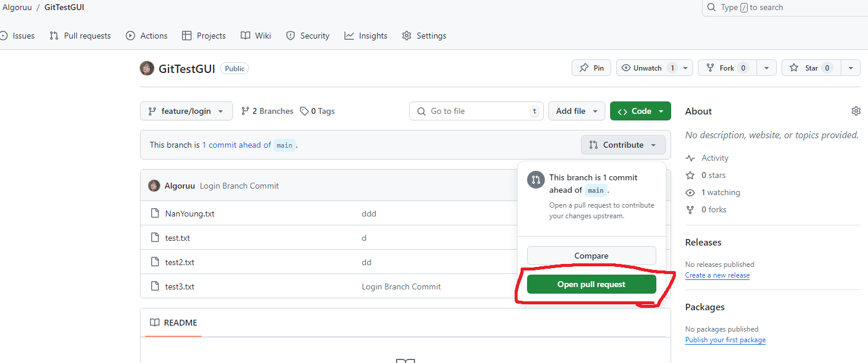Image resolution: width=868 pixels, height=363 pixels.
Task: Click the magnifier icon in the Go to file box
Action: click(x=422, y=111)
